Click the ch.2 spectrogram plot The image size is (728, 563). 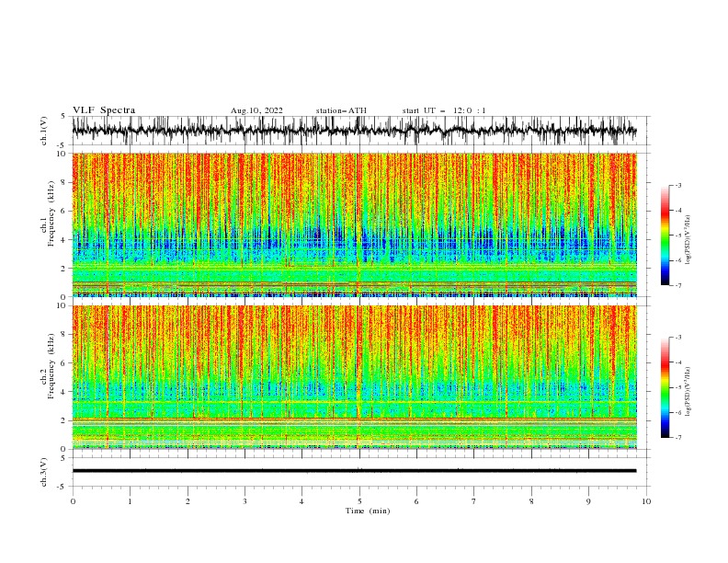(x=355, y=377)
